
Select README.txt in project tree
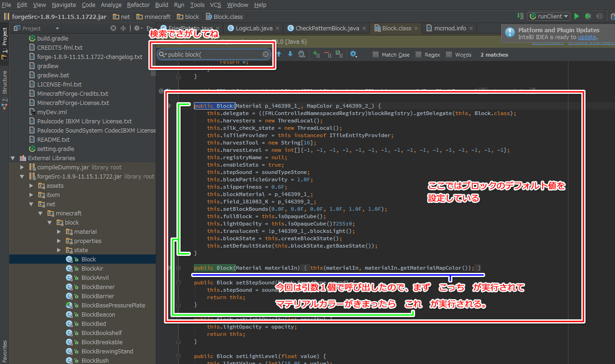53,140
